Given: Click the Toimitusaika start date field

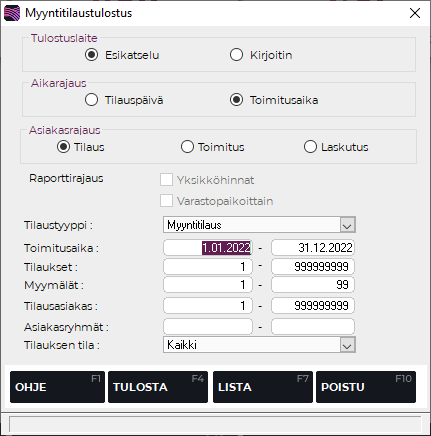Looking at the screenshot, I should (208, 248).
